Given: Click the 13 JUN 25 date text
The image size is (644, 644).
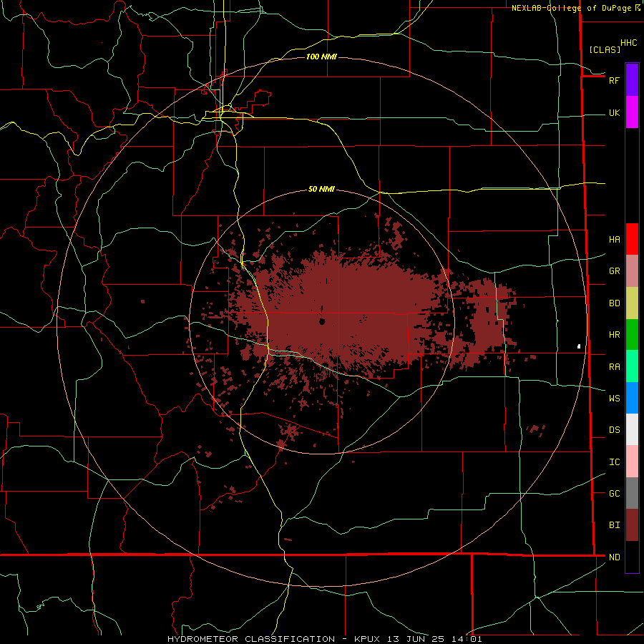Looking at the screenshot, I should tap(416, 639).
